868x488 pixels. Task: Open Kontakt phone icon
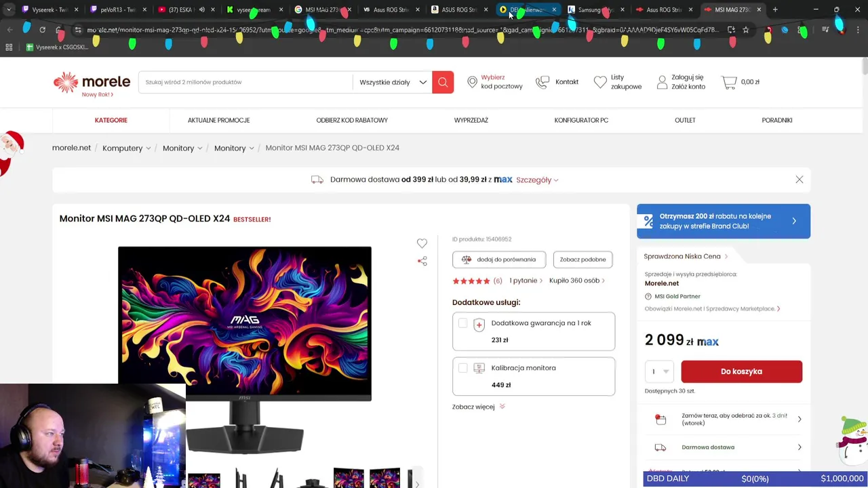(x=542, y=82)
